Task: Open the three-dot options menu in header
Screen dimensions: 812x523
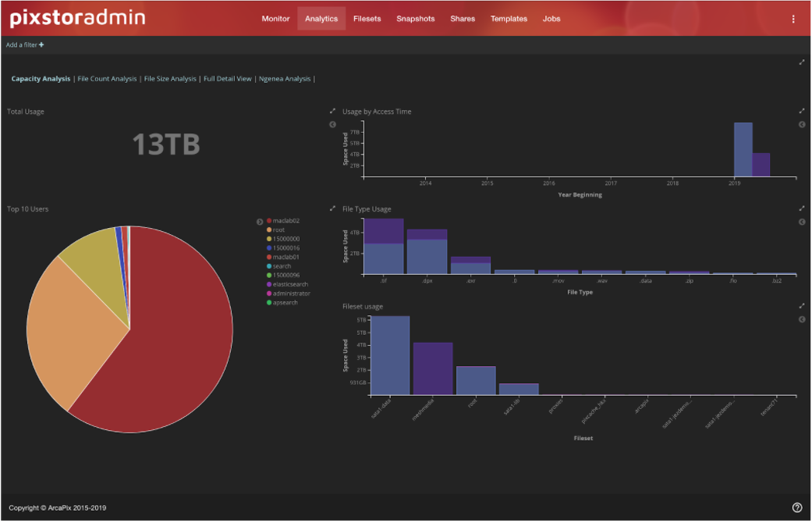Action: coord(794,19)
